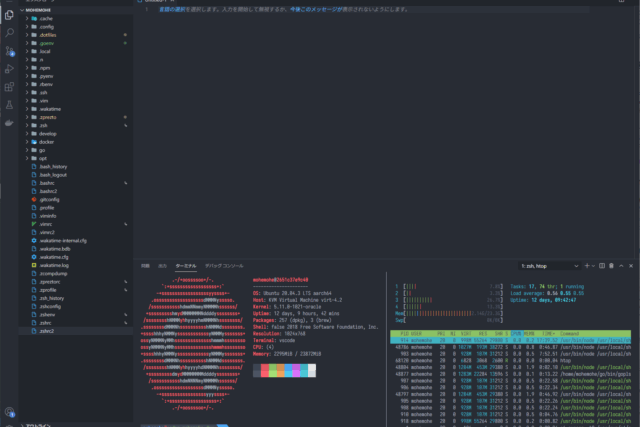Viewport: 640px width, 427px height.
Task: Split the terminal panel
Action: [602, 266]
